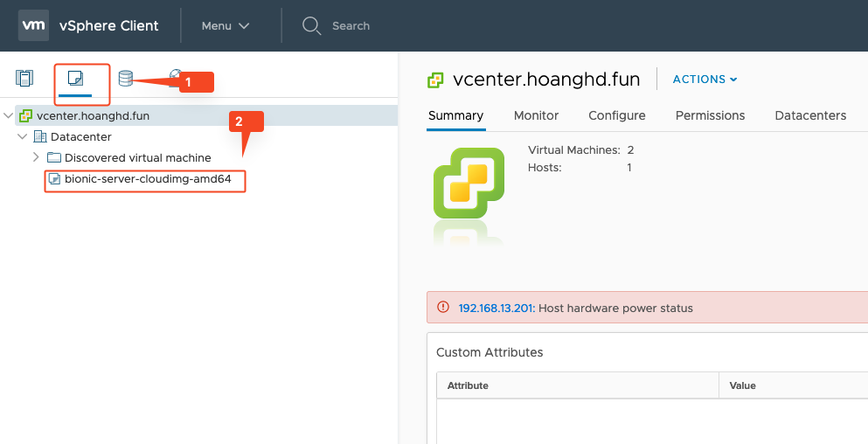Click into the Search input field

(351, 26)
